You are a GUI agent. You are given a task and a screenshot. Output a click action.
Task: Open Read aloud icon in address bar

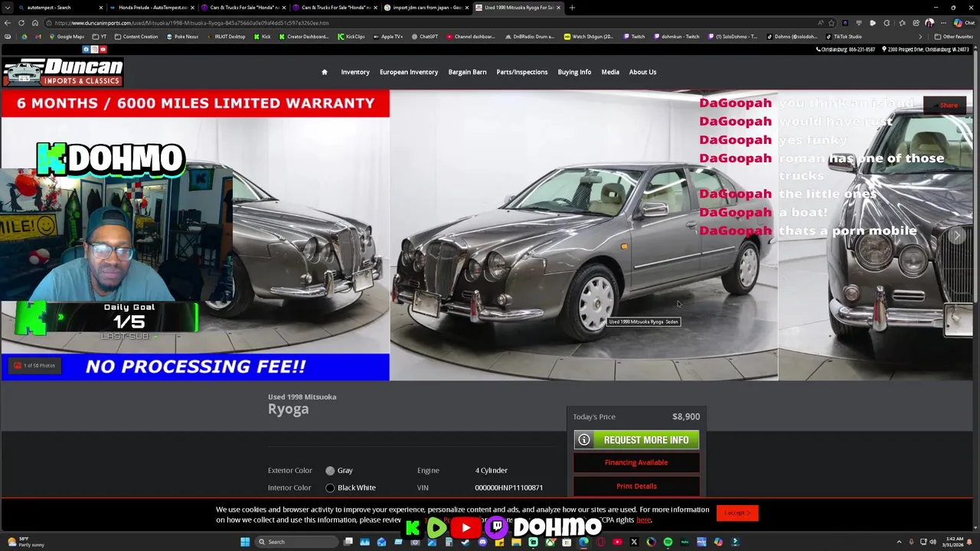tap(821, 23)
